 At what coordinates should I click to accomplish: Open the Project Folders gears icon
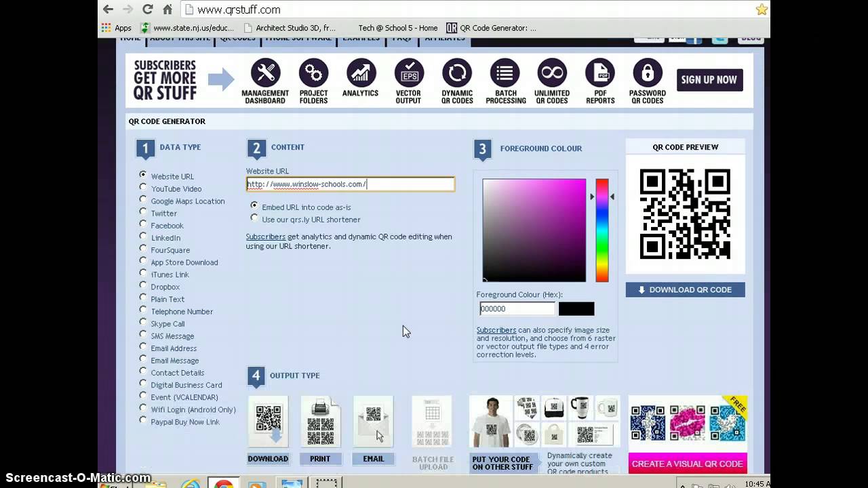313,73
